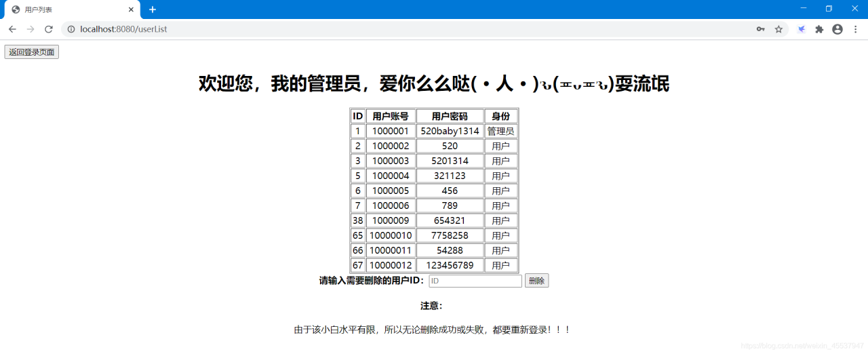This screenshot has width=868, height=354.
Task: Click password cell 789
Action: point(450,205)
